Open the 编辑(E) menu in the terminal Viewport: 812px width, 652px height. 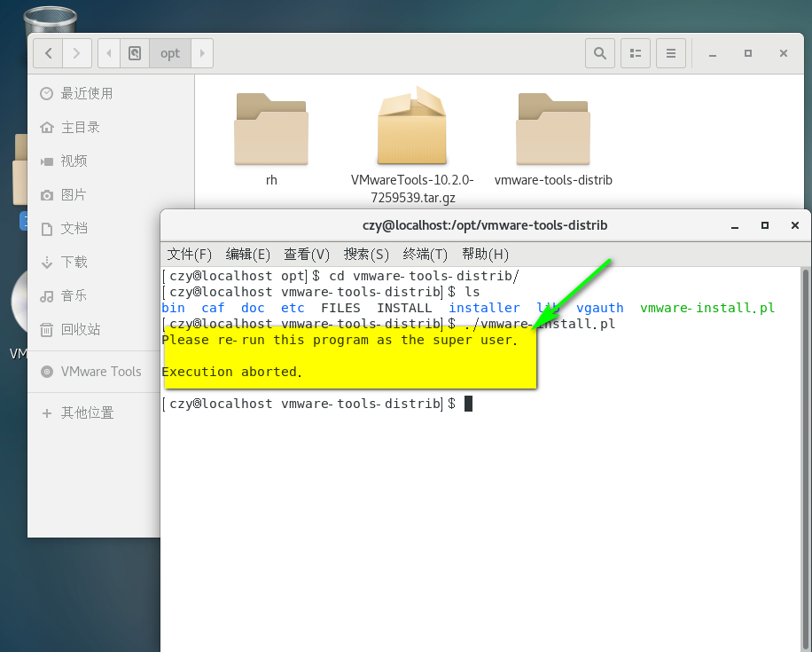click(247, 254)
